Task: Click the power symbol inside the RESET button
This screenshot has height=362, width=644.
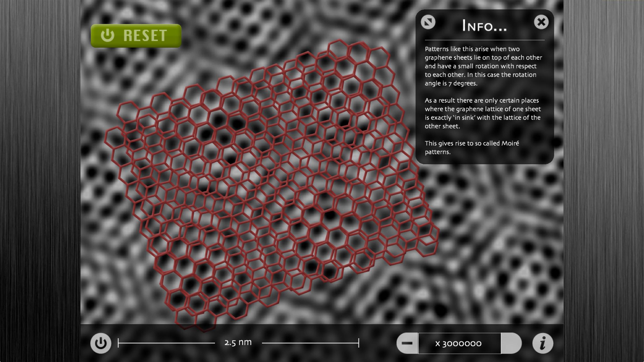Action: click(108, 35)
